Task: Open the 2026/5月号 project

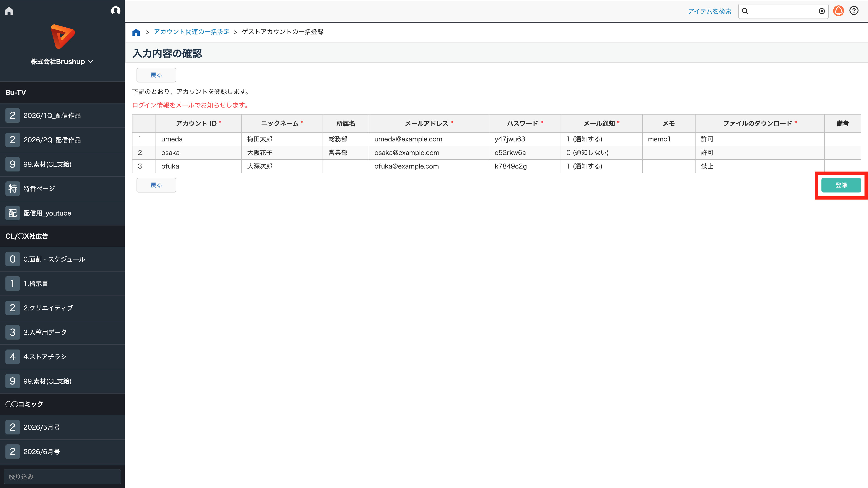Action: pyautogui.click(x=62, y=427)
